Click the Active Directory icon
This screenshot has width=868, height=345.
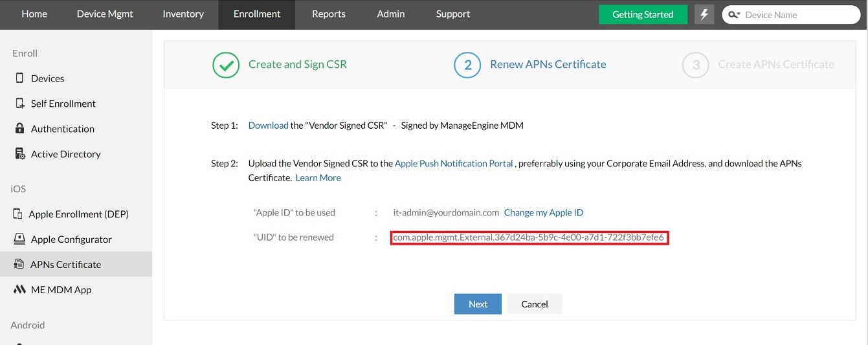point(19,153)
